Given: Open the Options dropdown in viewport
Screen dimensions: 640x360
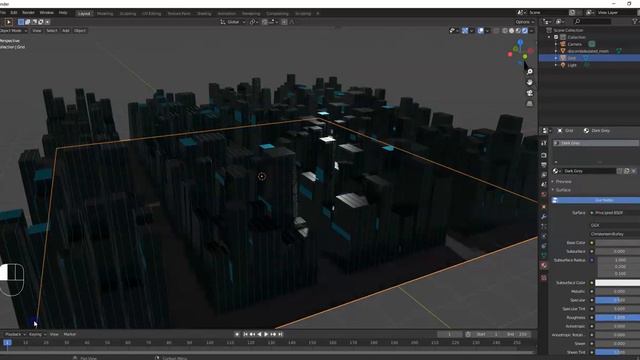Looking at the screenshot, I should (x=524, y=22).
